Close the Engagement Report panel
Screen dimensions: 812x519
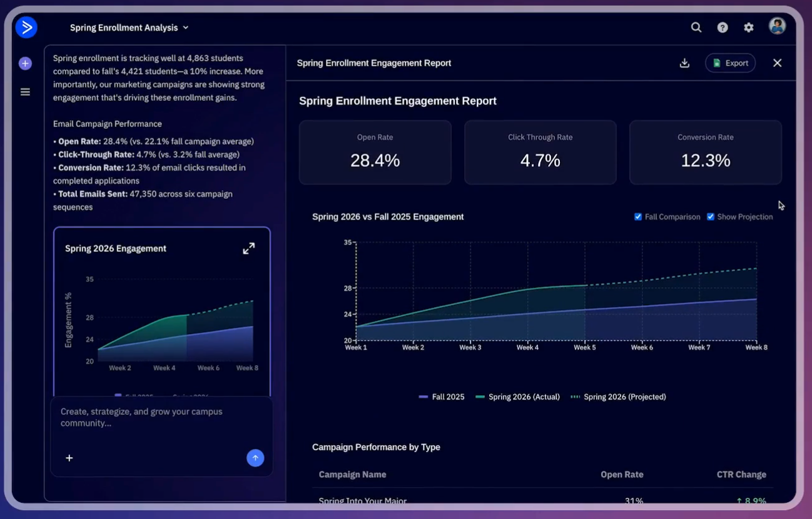click(777, 63)
